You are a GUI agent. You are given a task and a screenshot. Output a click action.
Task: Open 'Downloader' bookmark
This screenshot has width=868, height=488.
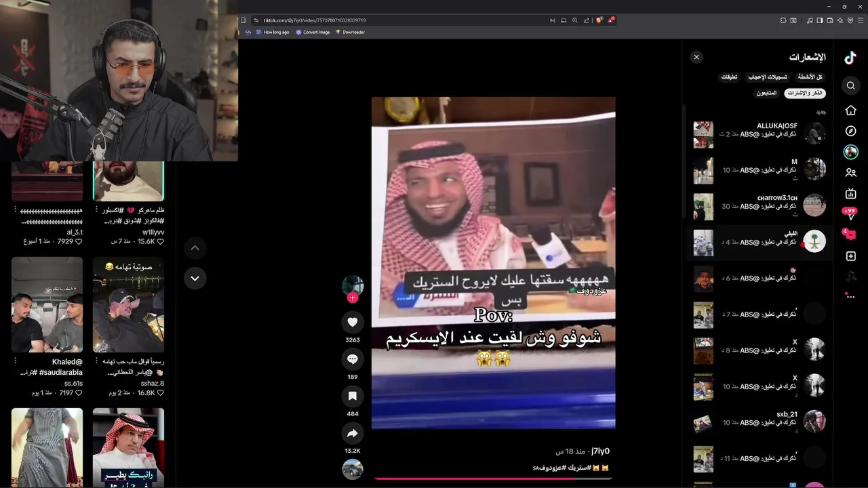click(x=350, y=32)
